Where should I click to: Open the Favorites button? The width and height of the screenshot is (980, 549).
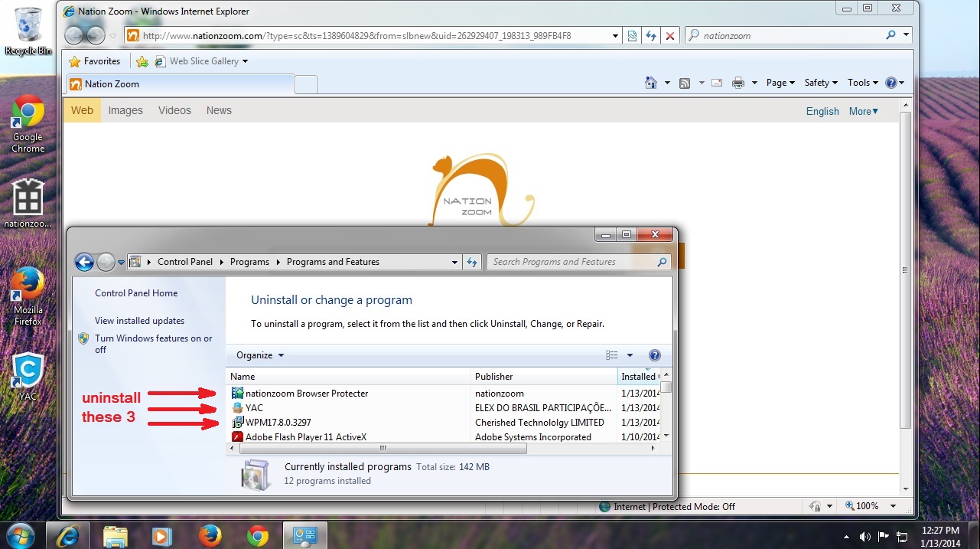pos(95,61)
